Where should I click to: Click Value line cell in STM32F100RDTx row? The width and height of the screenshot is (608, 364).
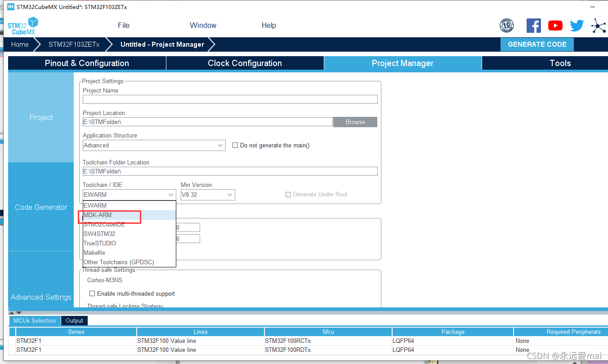pos(201,350)
